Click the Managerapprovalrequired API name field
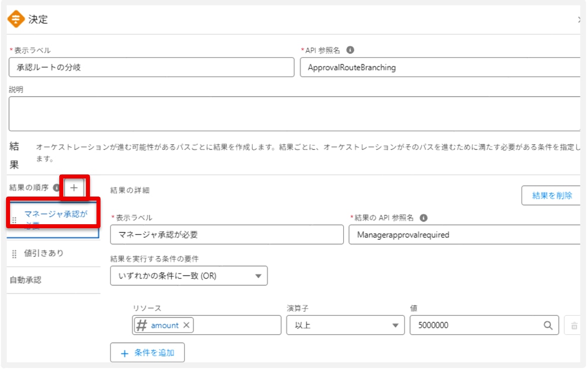This screenshot has width=588, height=369. (x=462, y=234)
